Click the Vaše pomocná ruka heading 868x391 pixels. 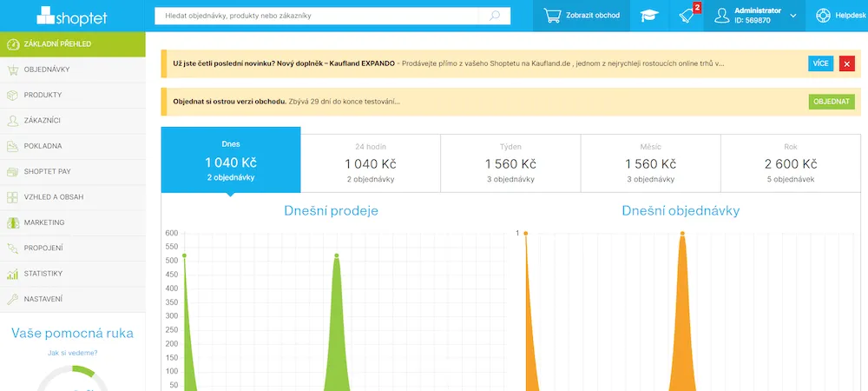pos(73,334)
